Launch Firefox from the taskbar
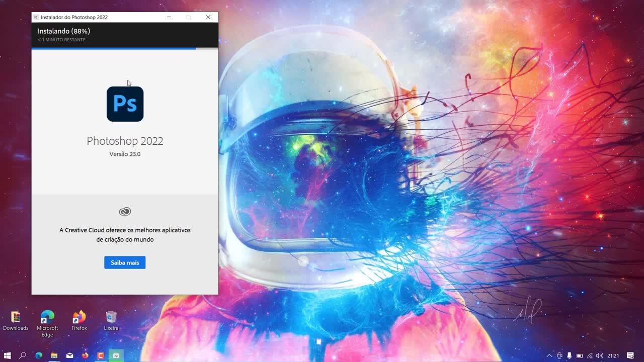This screenshot has width=644, height=362. click(x=85, y=355)
